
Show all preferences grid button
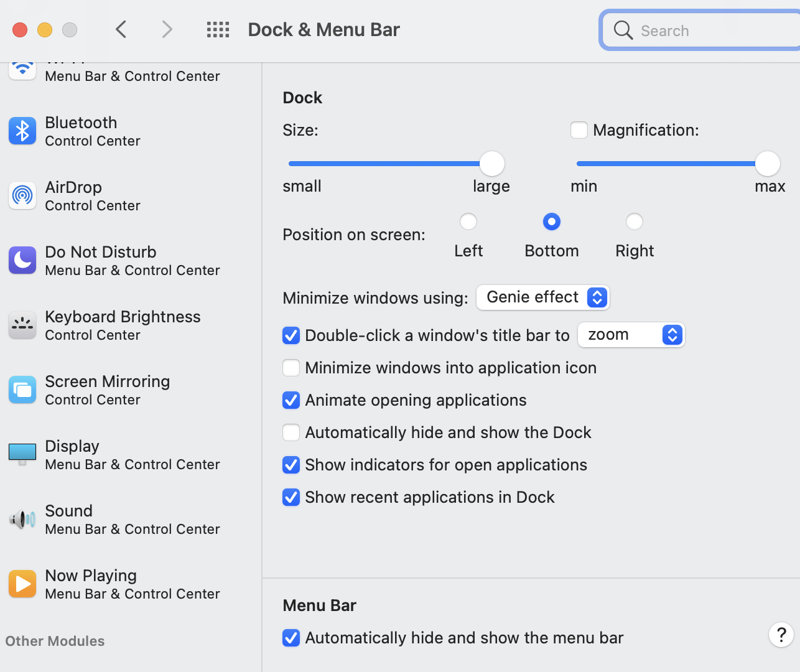(x=218, y=29)
